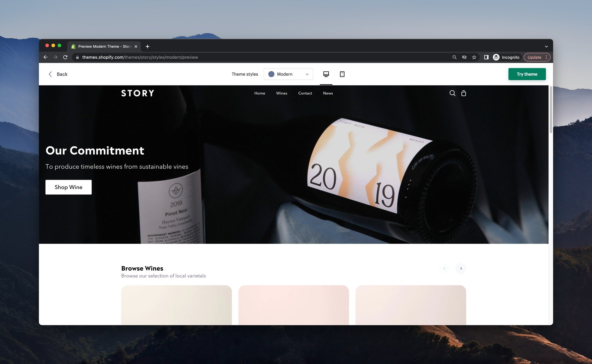Click the browser back arrow

click(45, 57)
